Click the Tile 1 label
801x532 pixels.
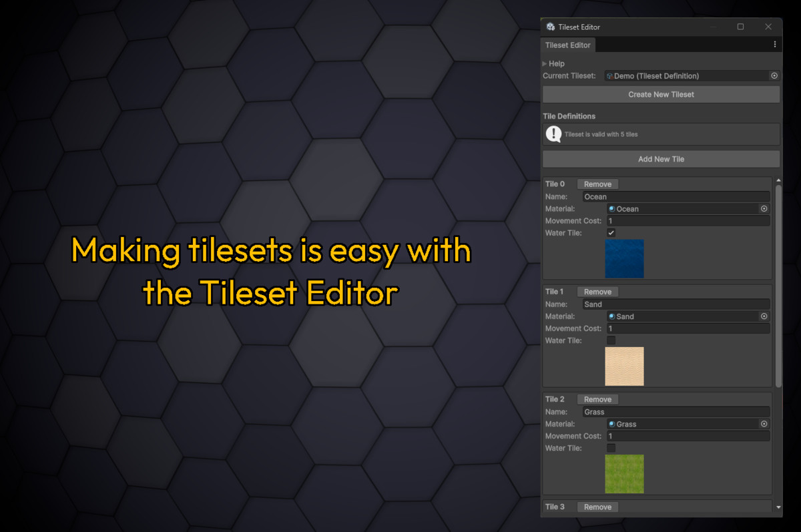[x=555, y=292]
